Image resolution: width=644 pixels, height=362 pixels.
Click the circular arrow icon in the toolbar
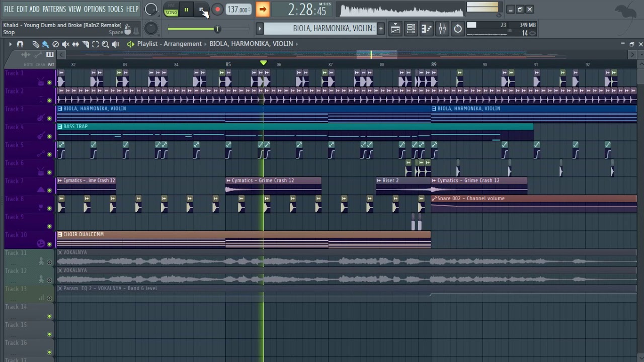tap(458, 29)
